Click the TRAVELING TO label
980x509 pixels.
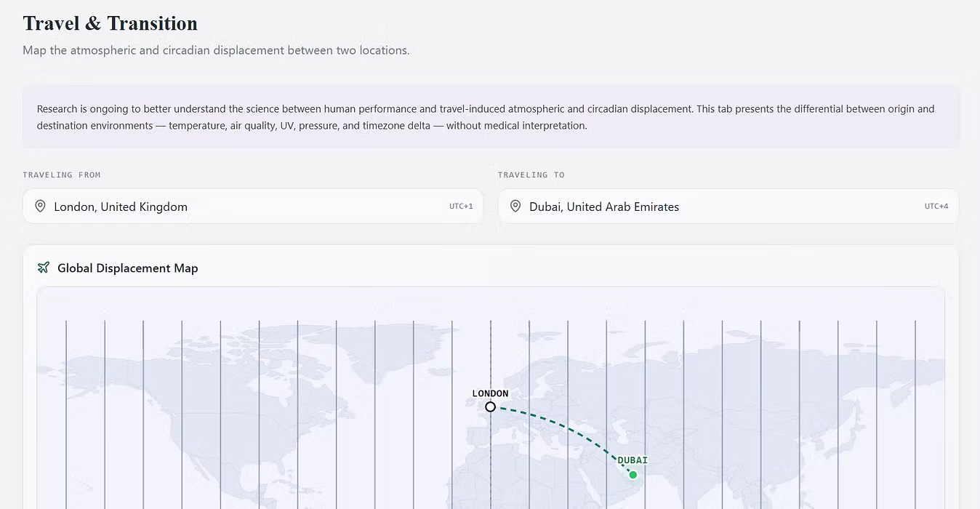coord(531,175)
